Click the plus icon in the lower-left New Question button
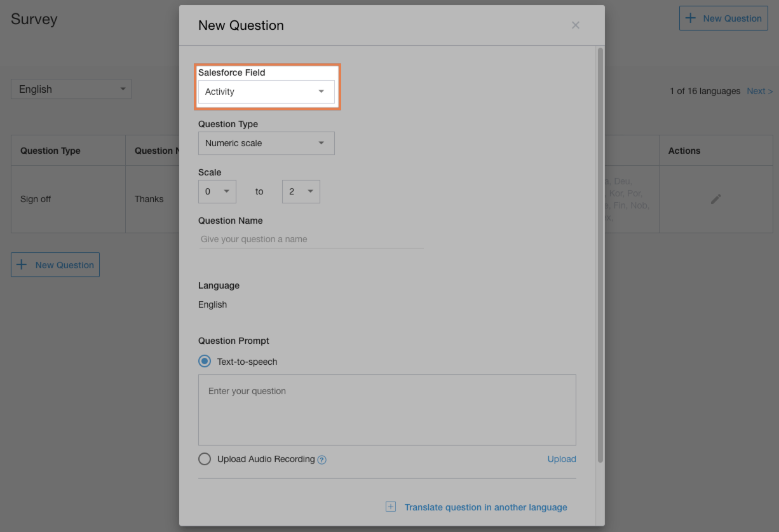The width and height of the screenshot is (779, 532). tap(22, 265)
